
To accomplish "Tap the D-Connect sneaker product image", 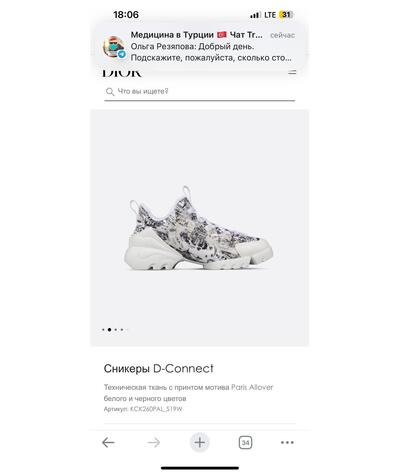I will [199, 228].
